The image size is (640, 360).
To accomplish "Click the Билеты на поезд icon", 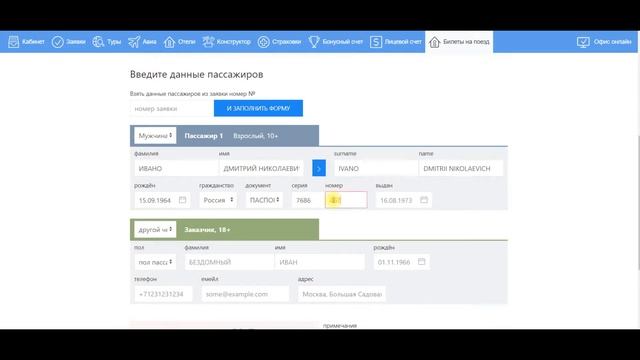I will pos(434,42).
